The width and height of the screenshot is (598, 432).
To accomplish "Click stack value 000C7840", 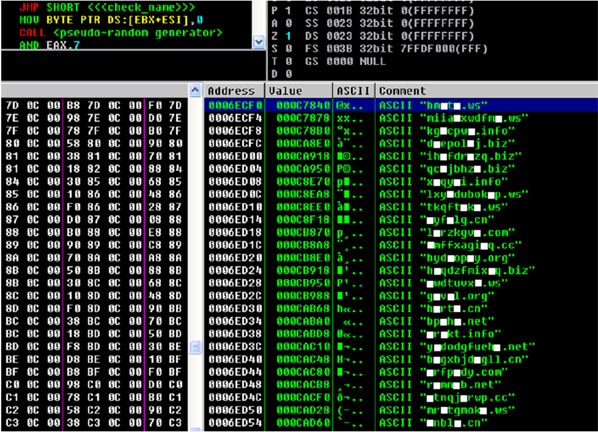I will [x=303, y=105].
